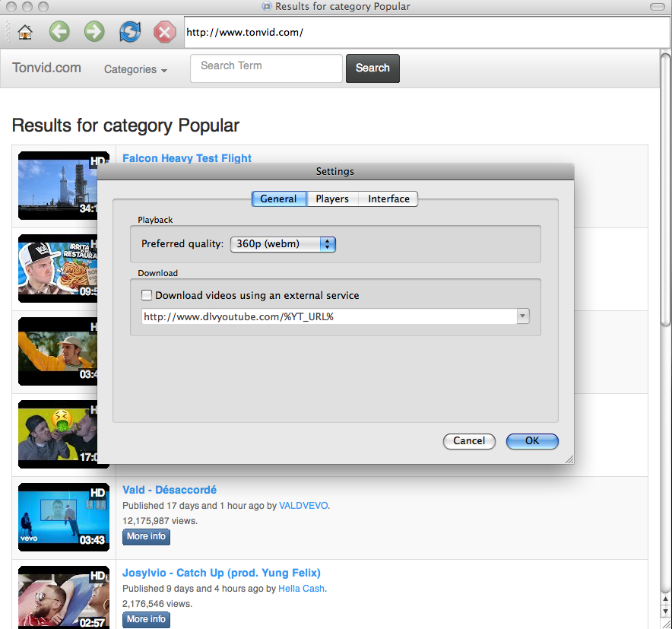Click the Vald vevo 03:43 thumbnail
Image resolution: width=672 pixels, height=629 pixels.
click(x=64, y=517)
